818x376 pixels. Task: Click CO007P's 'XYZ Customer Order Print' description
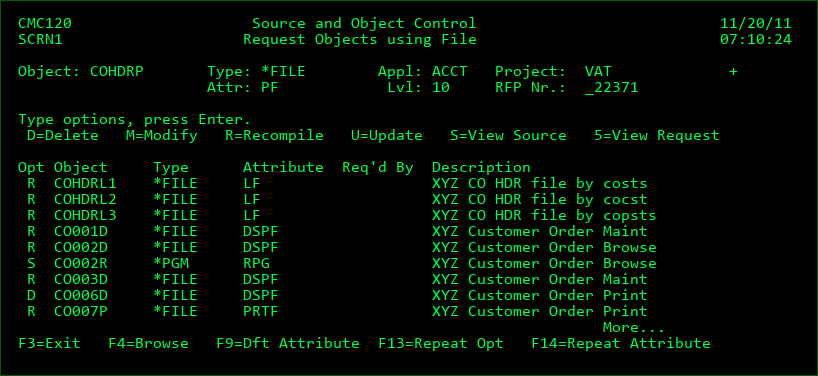tap(540, 311)
